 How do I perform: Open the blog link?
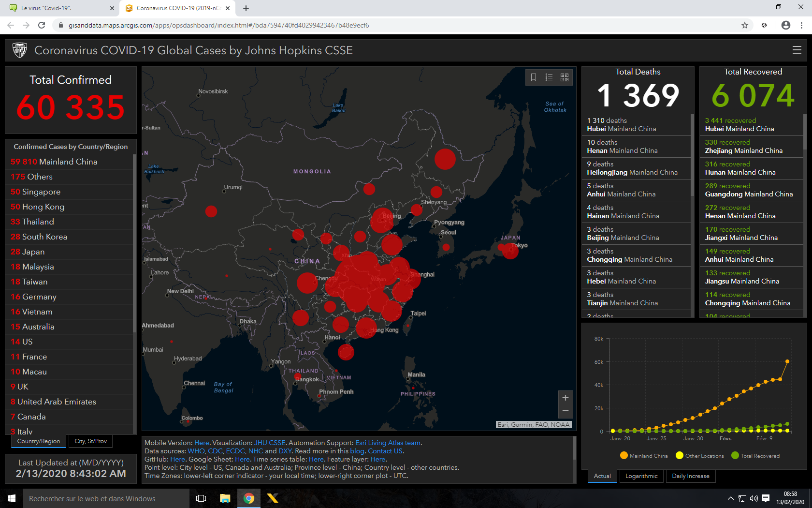(357, 451)
